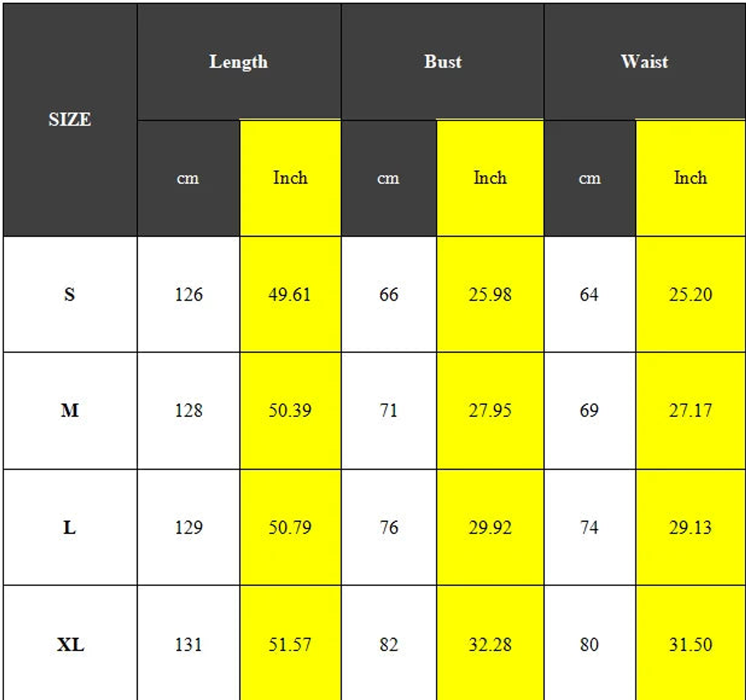Viewport: 746px width, 700px height.
Task: Select the Bust column header
Action: click(442, 62)
